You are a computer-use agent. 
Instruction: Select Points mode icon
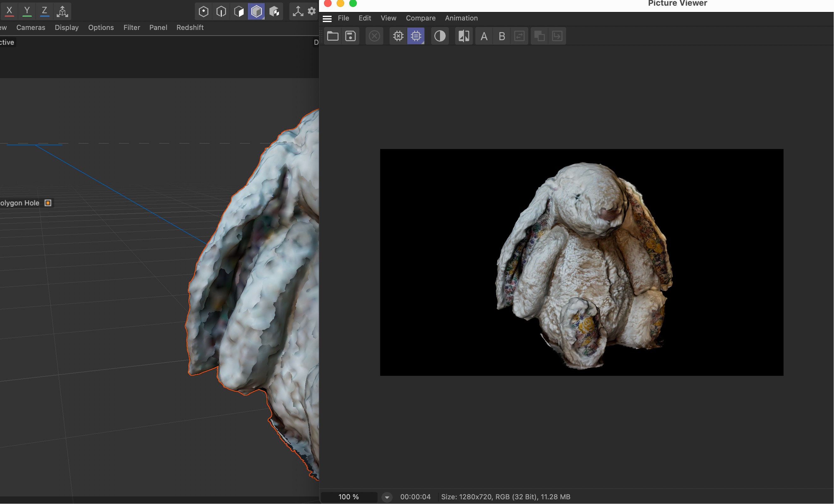pos(203,12)
